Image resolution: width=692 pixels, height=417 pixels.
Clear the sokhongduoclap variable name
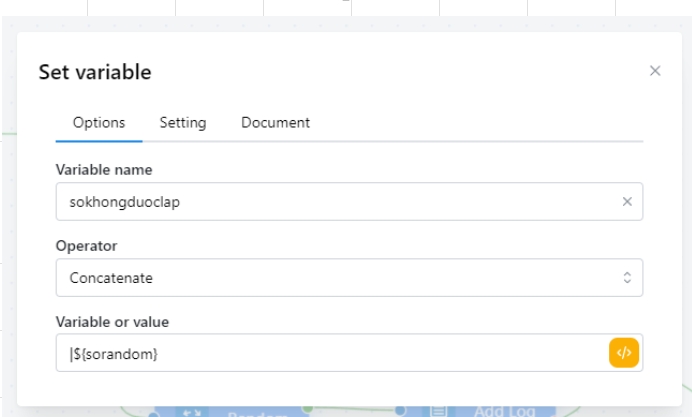click(627, 201)
